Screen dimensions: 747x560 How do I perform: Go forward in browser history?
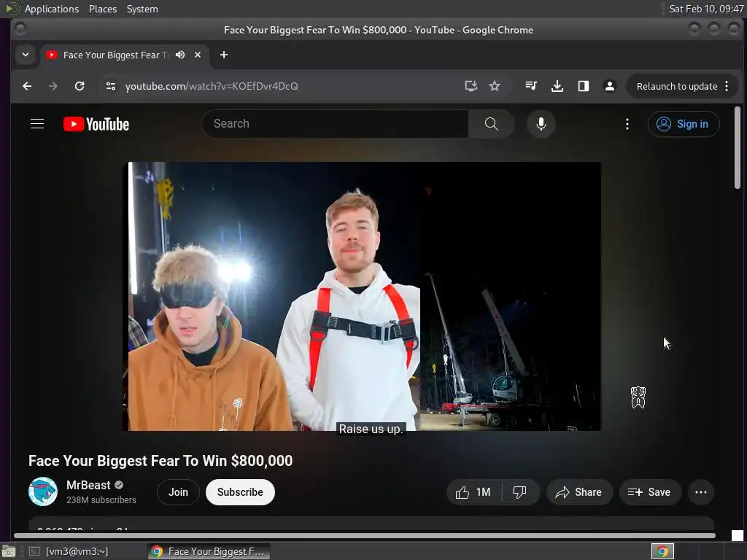point(53,86)
